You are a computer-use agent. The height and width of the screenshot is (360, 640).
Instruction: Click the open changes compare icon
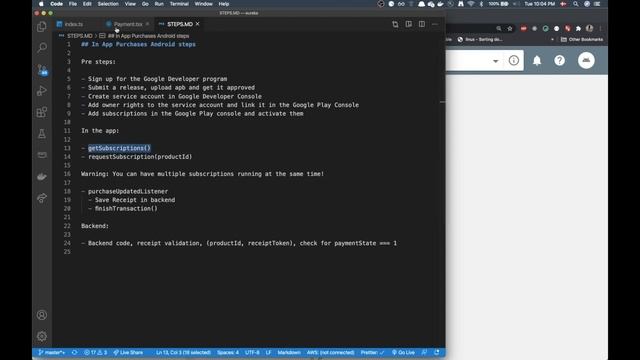pos(395,24)
